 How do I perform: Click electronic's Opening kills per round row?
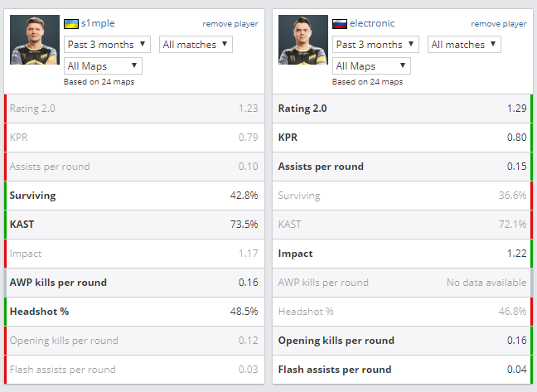402,341
